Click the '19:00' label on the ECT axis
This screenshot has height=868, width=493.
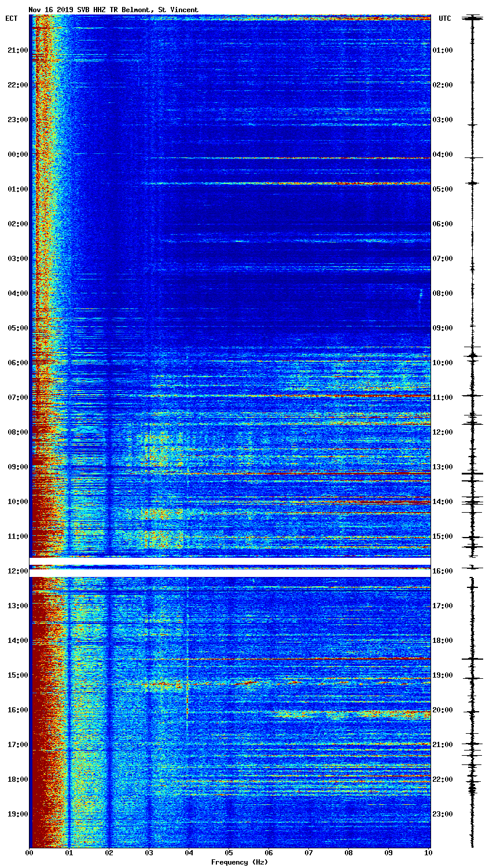click(18, 814)
